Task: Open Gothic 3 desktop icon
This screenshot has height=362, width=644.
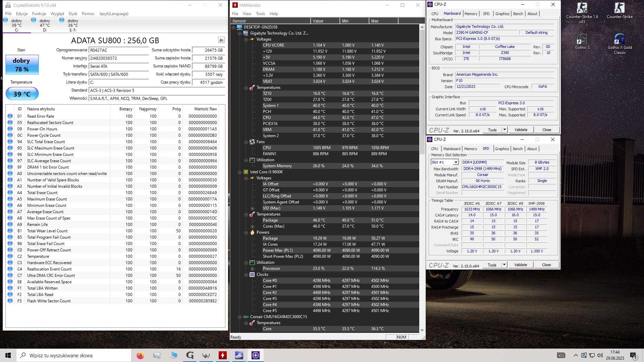Action: (x=582, y=41)
